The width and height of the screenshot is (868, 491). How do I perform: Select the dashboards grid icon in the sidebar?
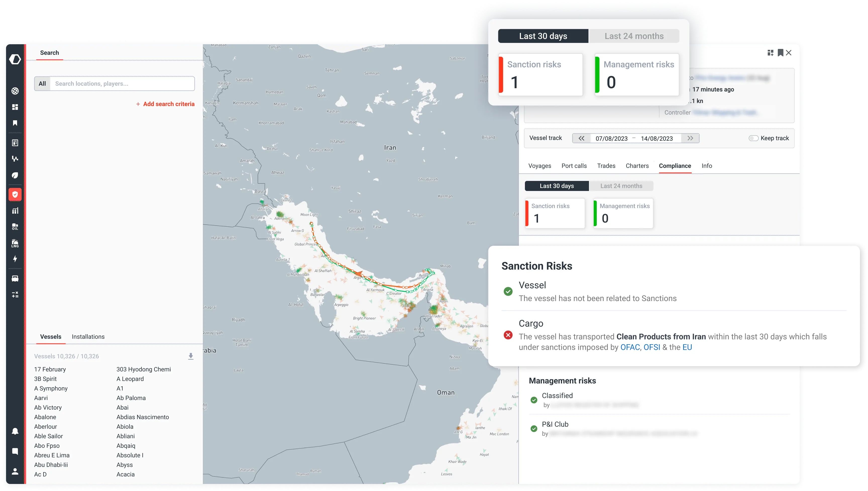[15, 107]
